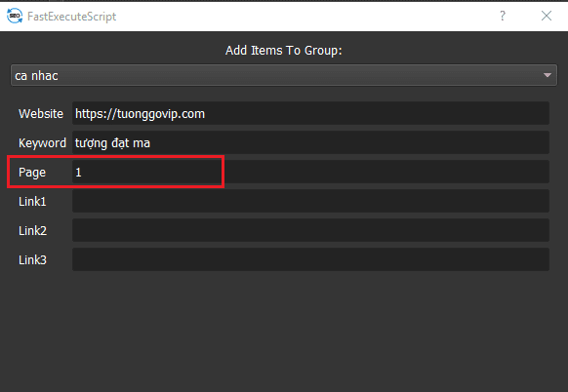Select the Page number input field
The image size is (568, 392).
[310, 172]
